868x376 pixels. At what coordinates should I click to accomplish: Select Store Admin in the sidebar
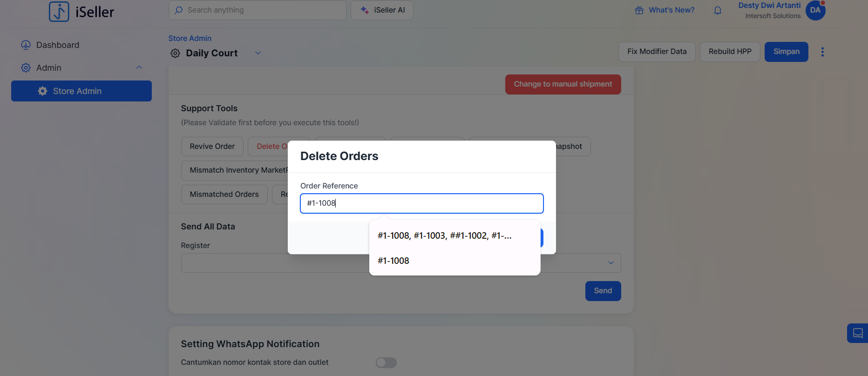coord(81,91)
